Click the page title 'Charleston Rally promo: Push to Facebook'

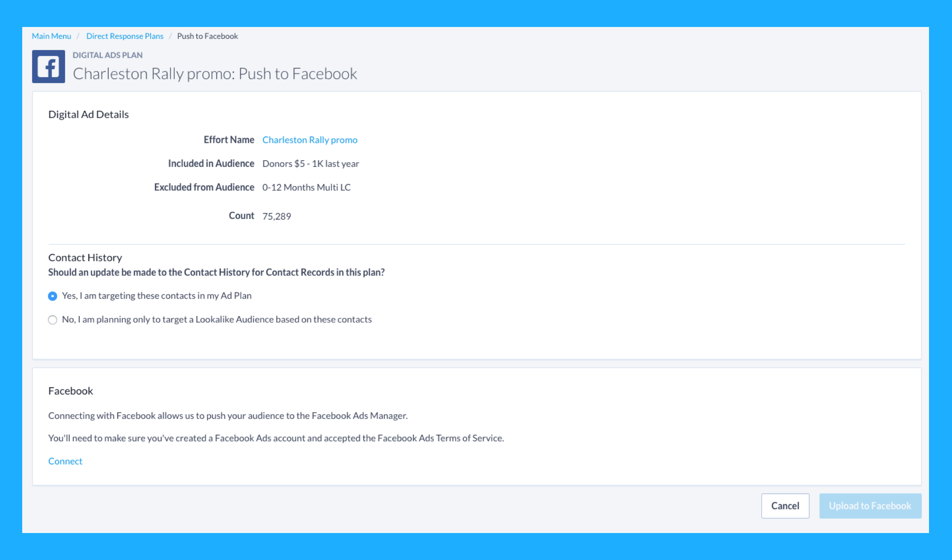[215, 74]
